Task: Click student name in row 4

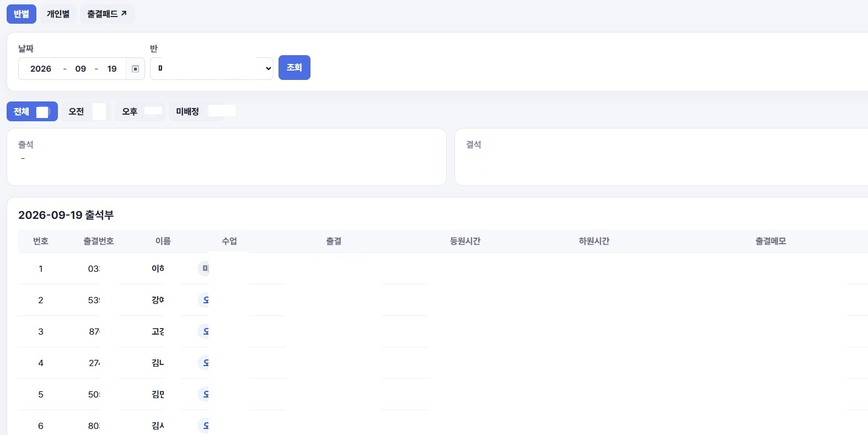Action: tap(158, 363)
